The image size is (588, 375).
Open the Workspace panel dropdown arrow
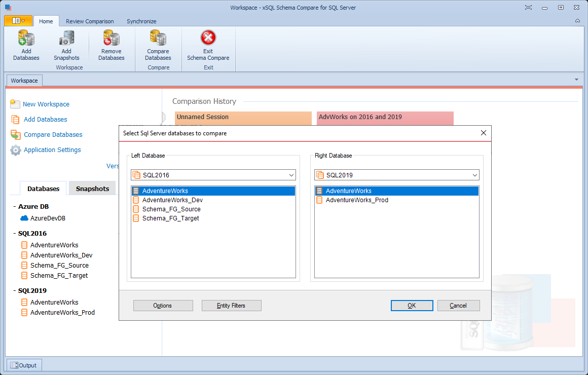point(576,80)
